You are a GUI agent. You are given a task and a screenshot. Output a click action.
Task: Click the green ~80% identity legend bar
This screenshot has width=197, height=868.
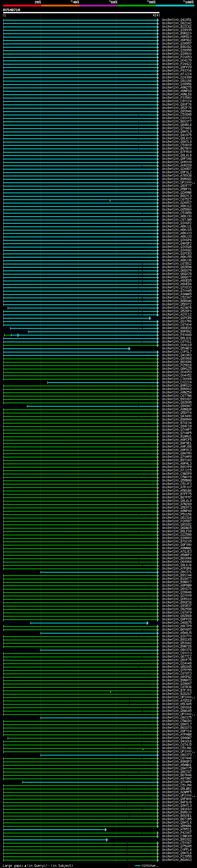(137, 6)
